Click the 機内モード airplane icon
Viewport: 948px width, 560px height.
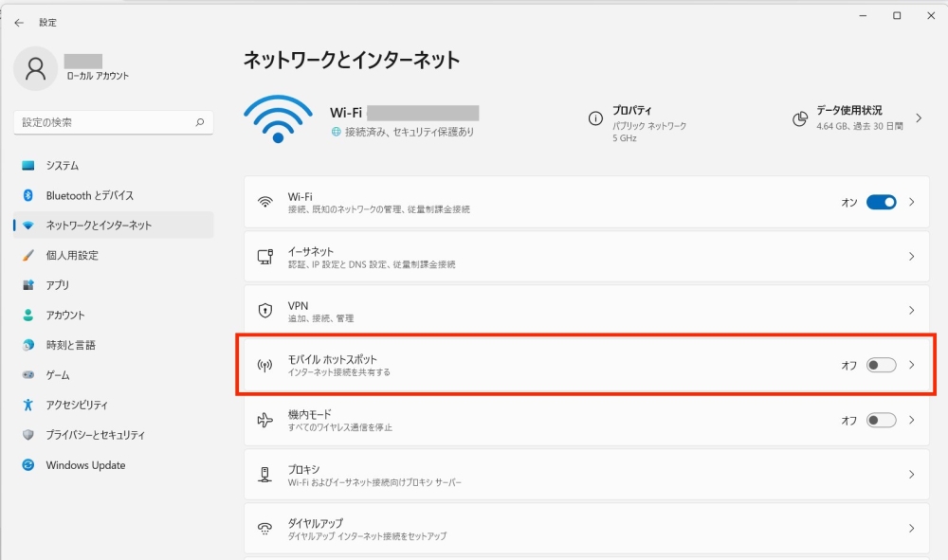coord(265,420)
